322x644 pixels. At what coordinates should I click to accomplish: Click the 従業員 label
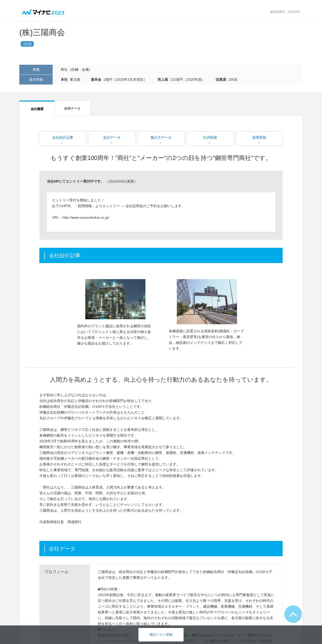tap(221, 79)
